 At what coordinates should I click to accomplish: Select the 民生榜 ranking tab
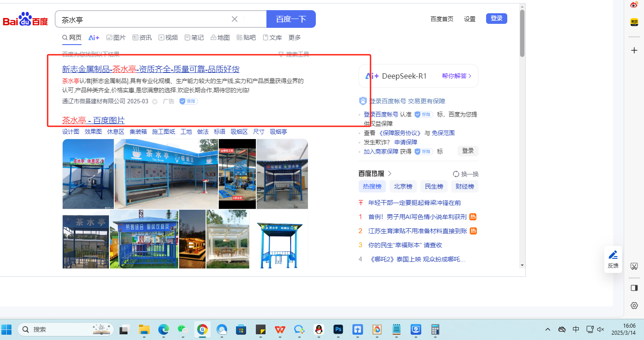coord(434,186)
